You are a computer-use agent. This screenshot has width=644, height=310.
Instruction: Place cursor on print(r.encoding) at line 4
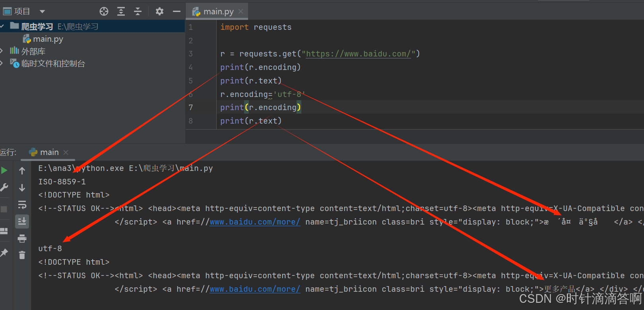click(x=260, y=67)
